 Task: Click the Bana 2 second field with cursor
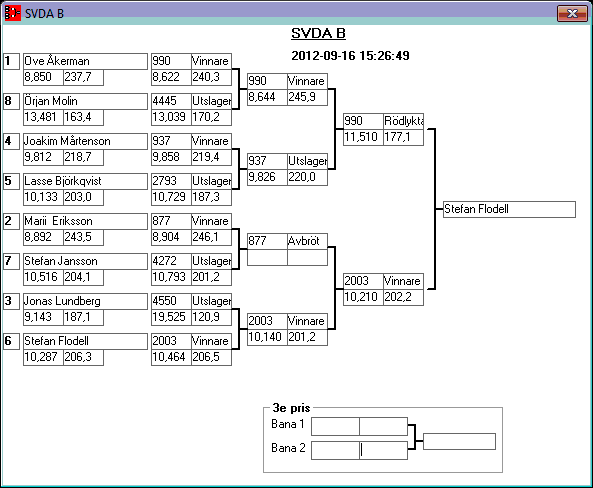[x=383, y=450]
